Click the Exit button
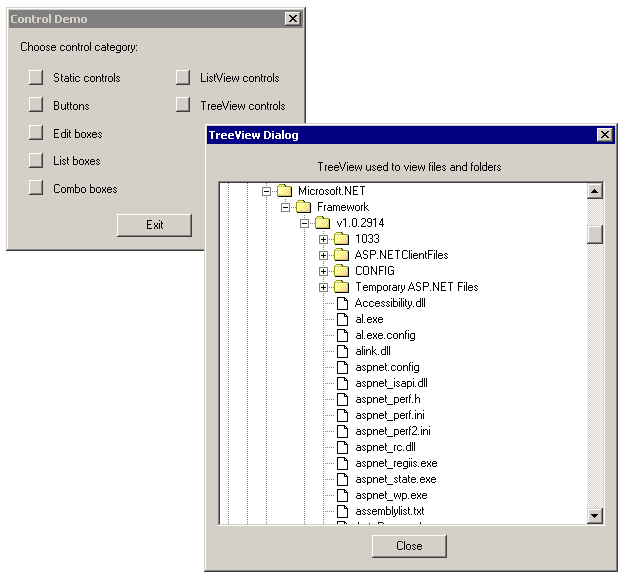 (154, 225)
